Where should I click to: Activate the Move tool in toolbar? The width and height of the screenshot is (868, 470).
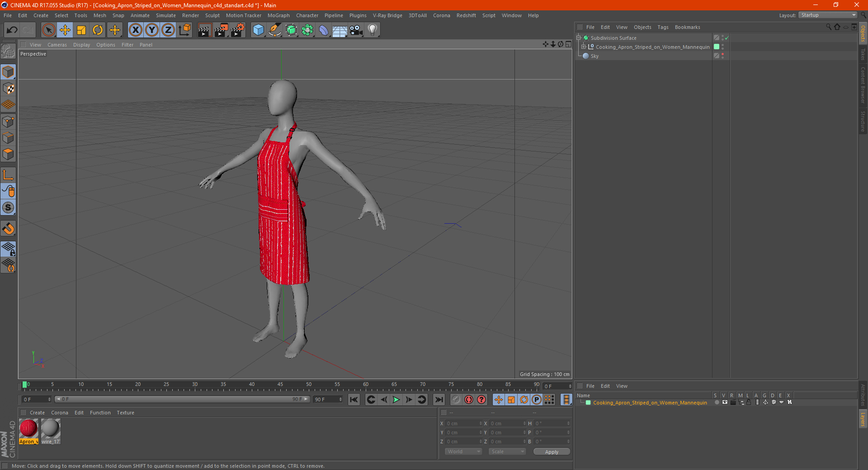tap(65, 30)
